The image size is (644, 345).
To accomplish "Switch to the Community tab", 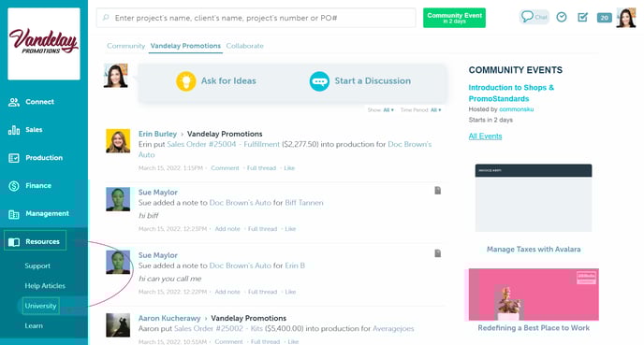I will [x=125, y=46].
